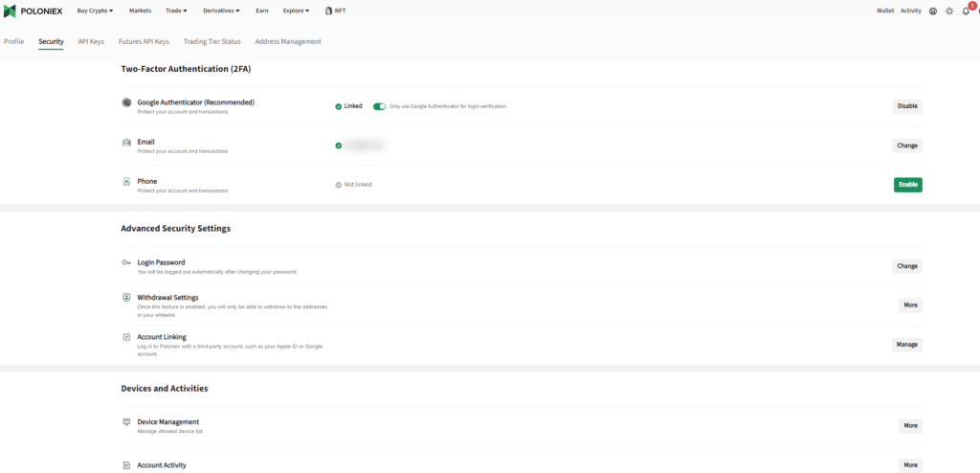Click 'Google Authenticator (Recommended)' label
The height and width of the screenshot is (473, 980).
pyautogui.click(x=195, y=102)
